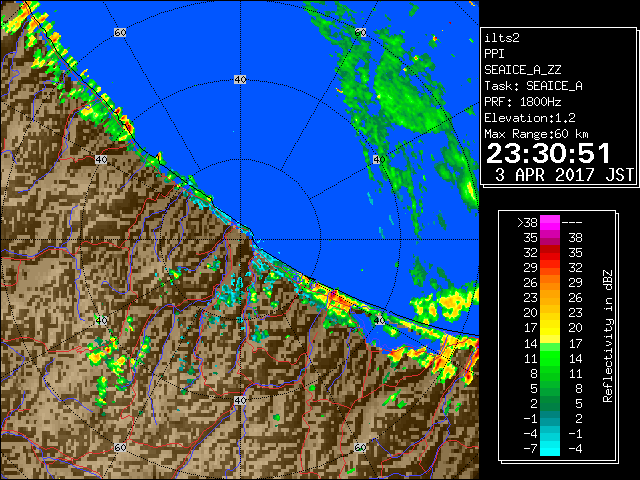Pick the cyan -7 dBZ color band
Image resolution: width=640 pixels, height=480 pixels.
click(x=550, y=449)
